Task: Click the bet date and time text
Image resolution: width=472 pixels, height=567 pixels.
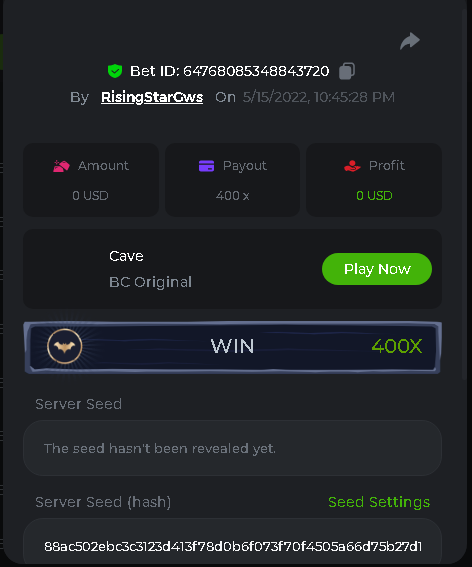Action: pyautogui.click(x=319, y=97)
